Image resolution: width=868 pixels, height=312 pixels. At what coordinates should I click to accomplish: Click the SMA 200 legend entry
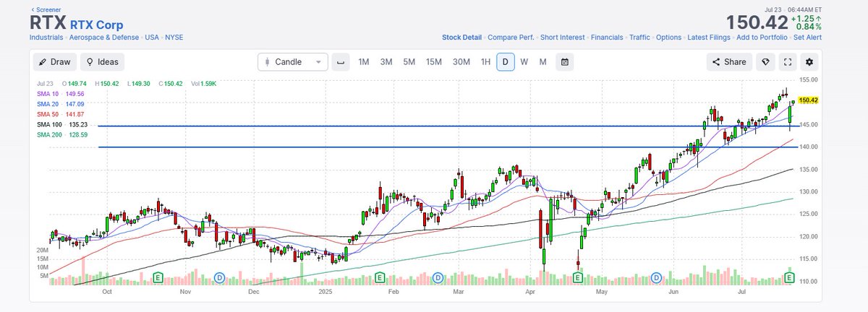pos(63,134)
